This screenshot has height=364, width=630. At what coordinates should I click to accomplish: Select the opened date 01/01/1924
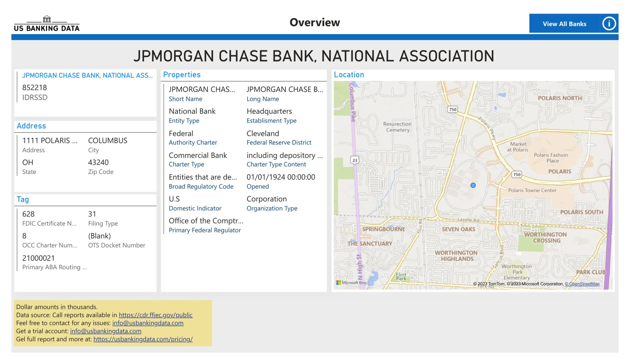(x=281, y=177)
